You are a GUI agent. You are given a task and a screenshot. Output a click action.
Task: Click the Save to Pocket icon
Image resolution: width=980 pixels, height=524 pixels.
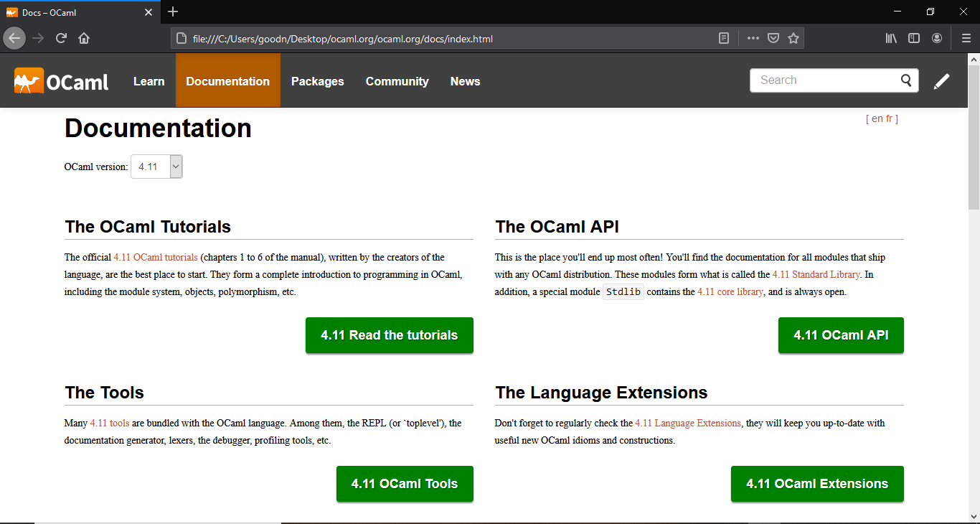tap(773, 39)
